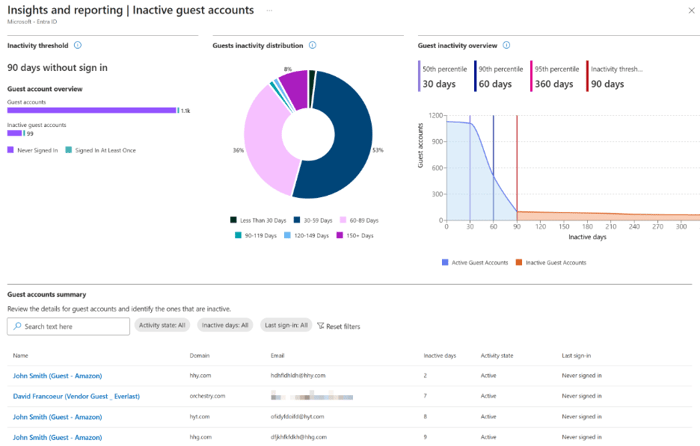Select the 50th percentile 30 days card
The height and width of the screenshot is (446, 700).
443,76
